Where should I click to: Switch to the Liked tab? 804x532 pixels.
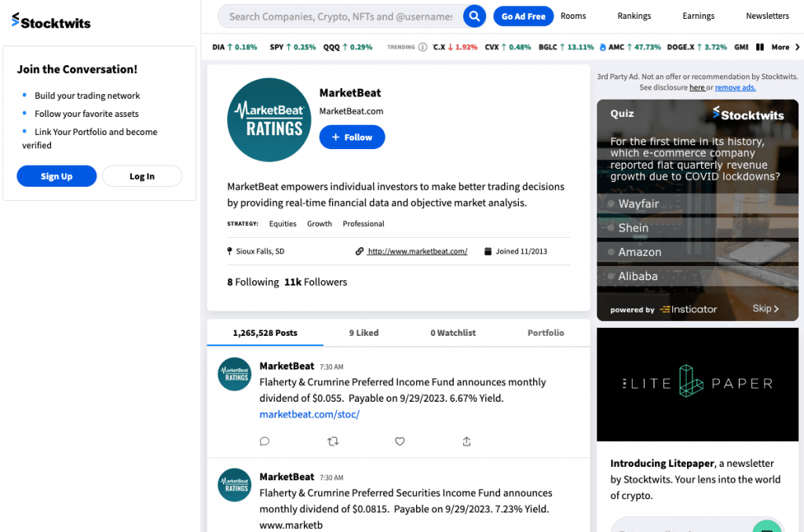pyautogui.click(x=364, y=333)
